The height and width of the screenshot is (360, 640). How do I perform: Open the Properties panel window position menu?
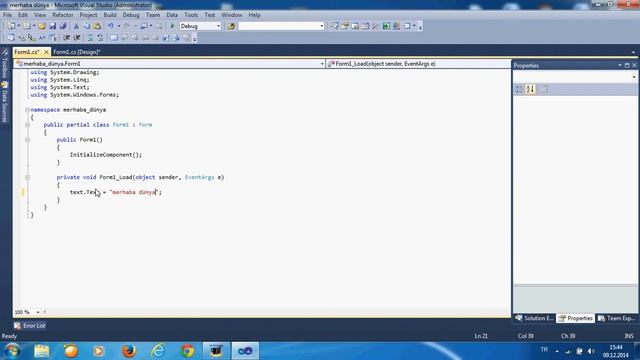click(x=620, y=65)
